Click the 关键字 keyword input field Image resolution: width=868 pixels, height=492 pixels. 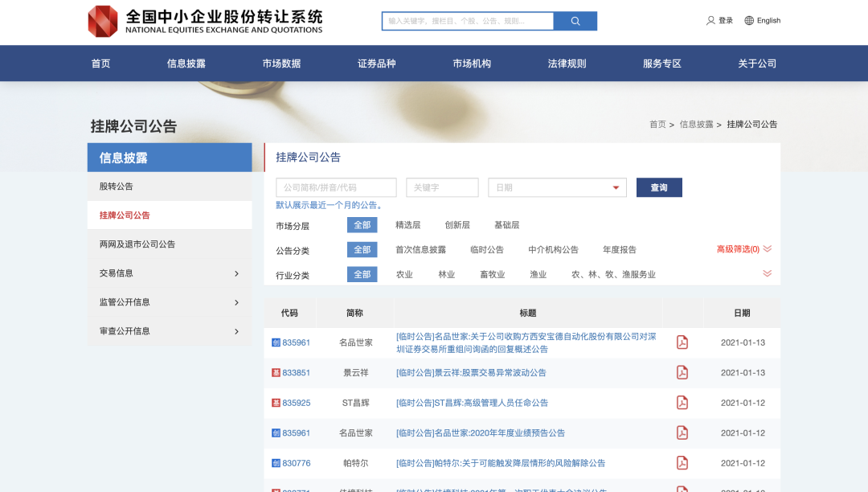pyautogui.click(x=442, y=187)
